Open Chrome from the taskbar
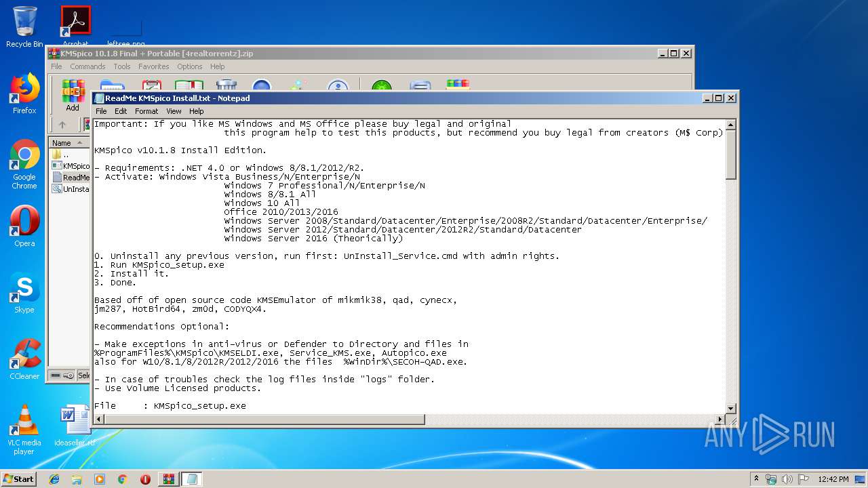This screenshot has width=868, height=488. (x=123, y=479)
